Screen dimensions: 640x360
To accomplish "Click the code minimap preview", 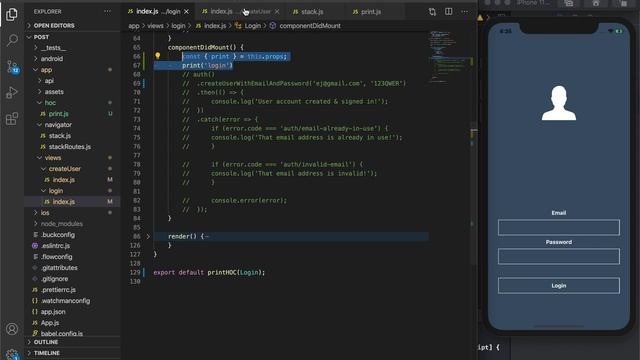I will 450,57.
